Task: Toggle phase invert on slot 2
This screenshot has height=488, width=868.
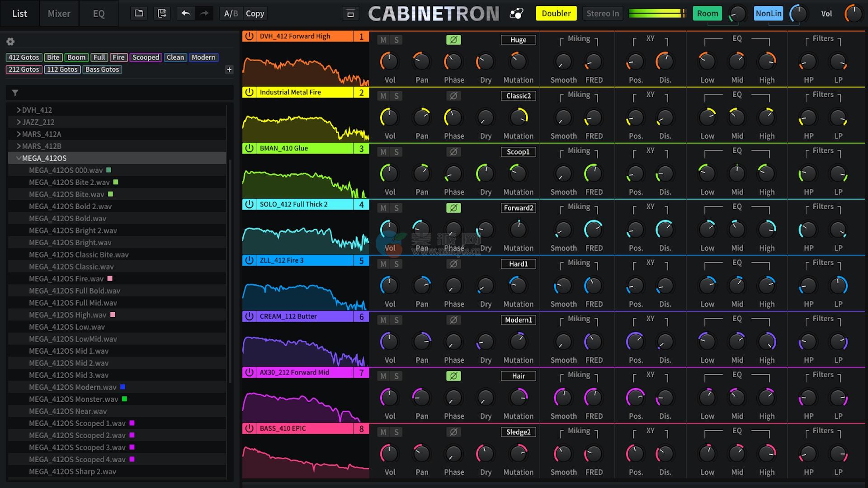Action: [453, 96]
